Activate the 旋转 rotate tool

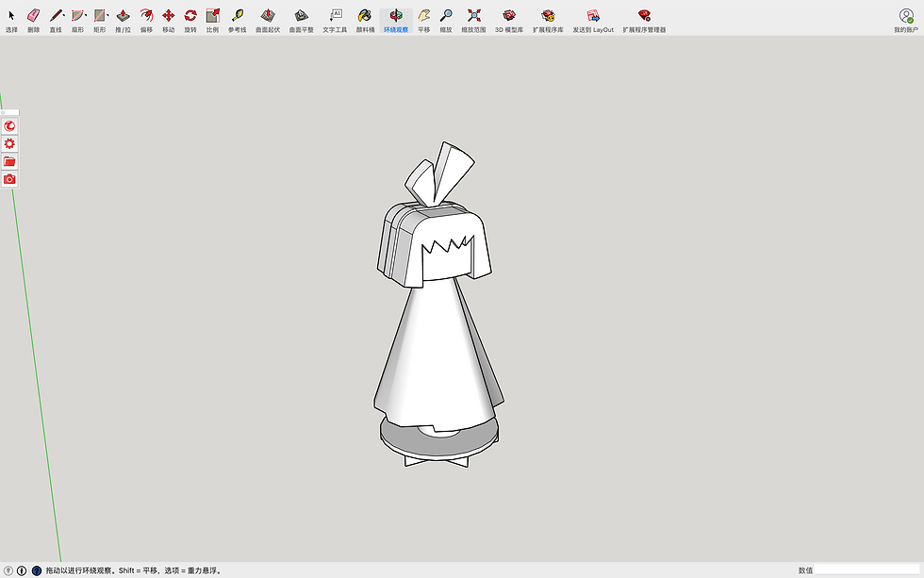[190, 16]
